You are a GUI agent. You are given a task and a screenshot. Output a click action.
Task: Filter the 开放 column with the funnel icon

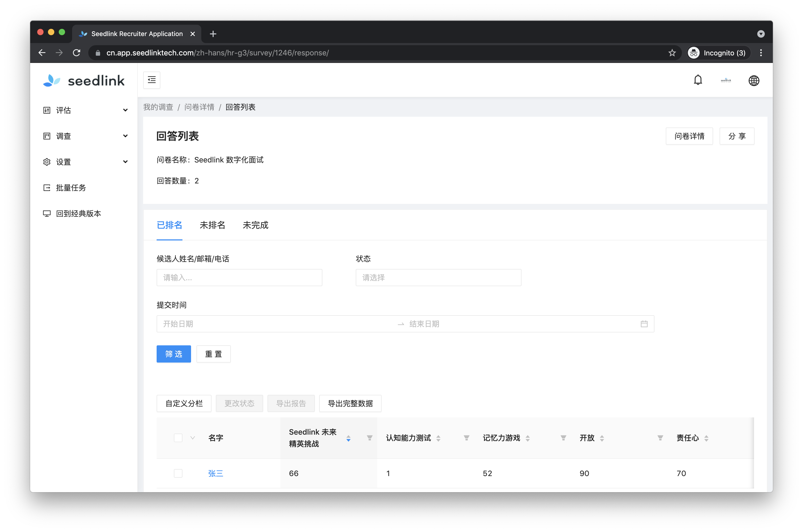(660, 438)
